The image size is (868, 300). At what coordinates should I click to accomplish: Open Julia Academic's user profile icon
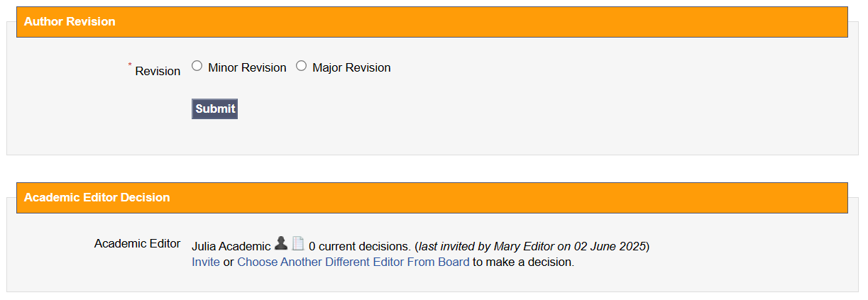[281, 244]
